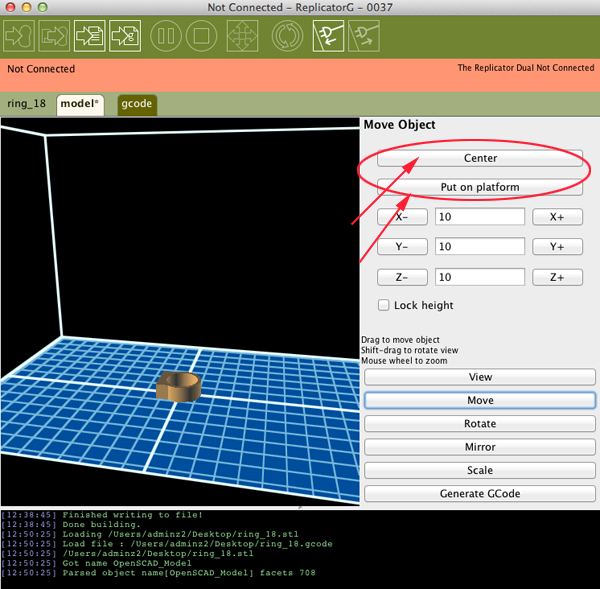
Task: Click the Z- move button
Action: [402, 277]
